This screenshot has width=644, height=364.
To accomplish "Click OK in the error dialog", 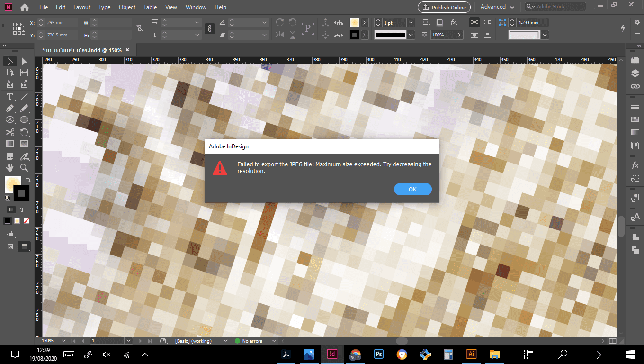I will pyautogui.click(x=412, y=189).
